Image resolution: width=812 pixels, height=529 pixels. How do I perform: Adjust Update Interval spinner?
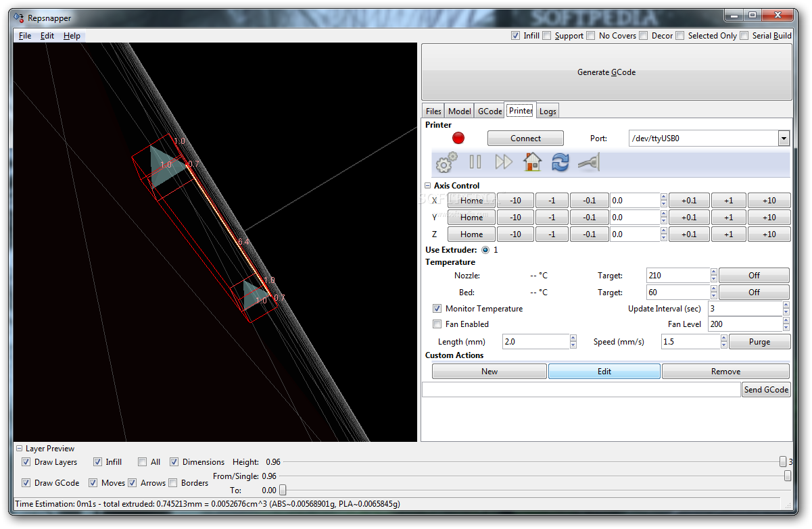coord(786,308)
